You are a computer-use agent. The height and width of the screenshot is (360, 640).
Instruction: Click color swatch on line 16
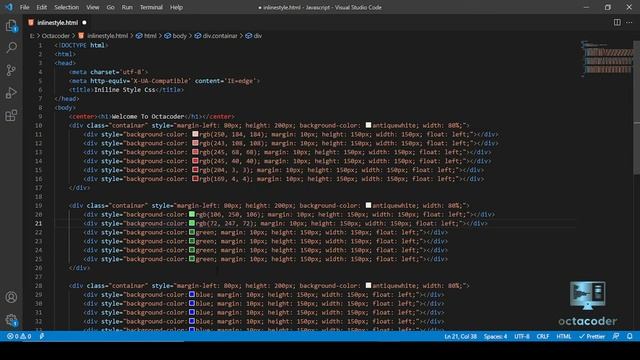(x=195, y=179)
